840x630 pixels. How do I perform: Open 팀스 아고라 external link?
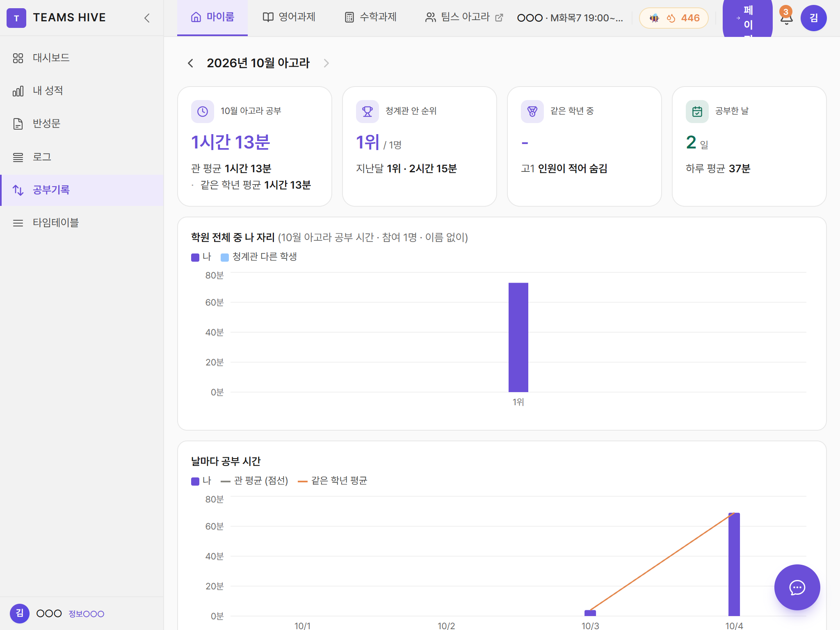464,17
